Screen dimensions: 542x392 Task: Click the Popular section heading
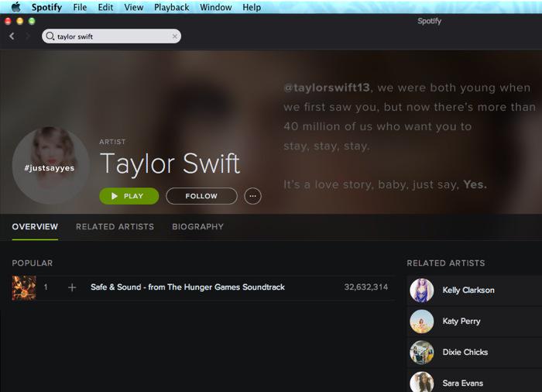33,263
